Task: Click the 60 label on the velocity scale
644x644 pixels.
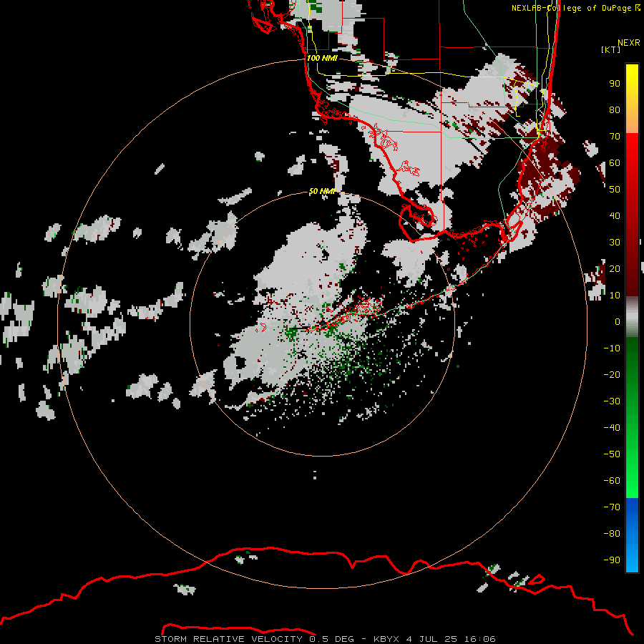Action: [x=615, y=162]
